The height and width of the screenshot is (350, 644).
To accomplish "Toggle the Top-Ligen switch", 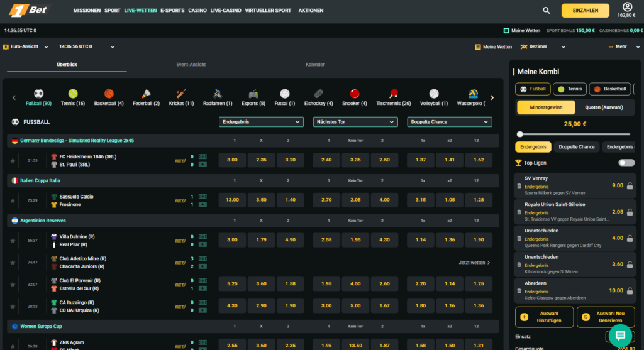I will click(626, 163).
